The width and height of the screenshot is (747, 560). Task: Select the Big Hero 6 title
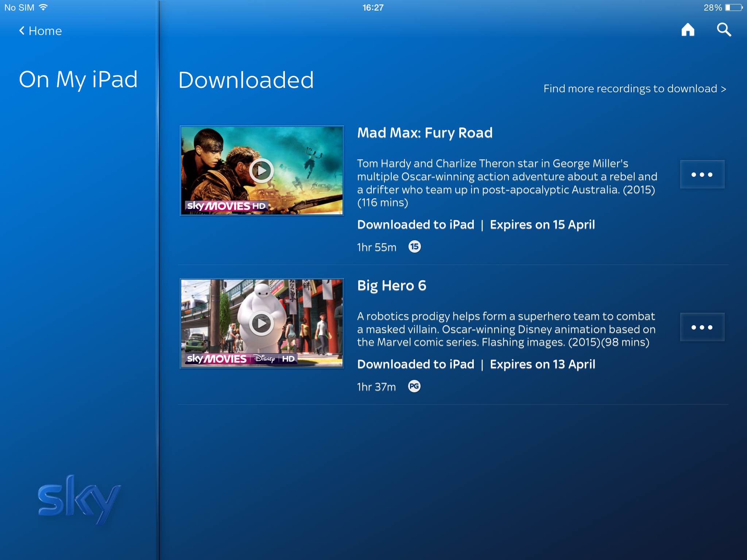click(391, 285)
